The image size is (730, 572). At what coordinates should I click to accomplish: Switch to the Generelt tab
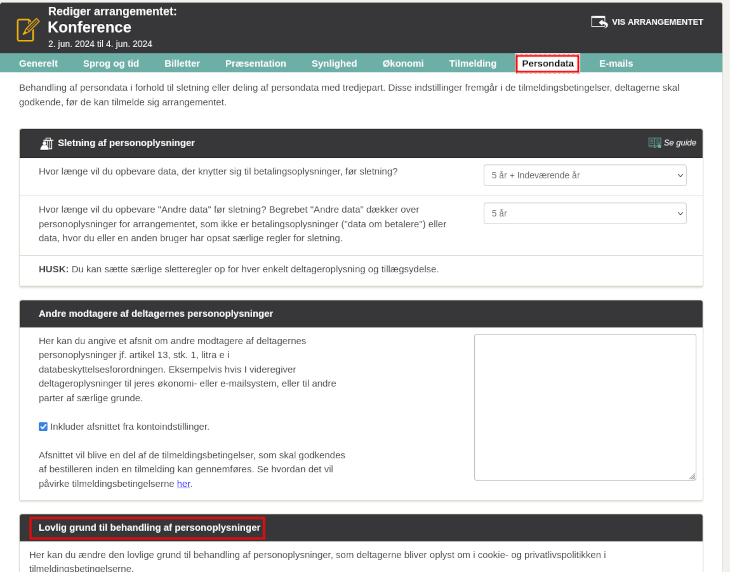39,63
